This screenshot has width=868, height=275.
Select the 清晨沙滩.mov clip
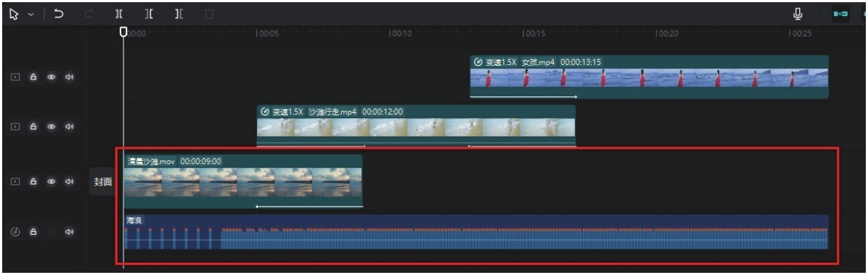point(243,181)
